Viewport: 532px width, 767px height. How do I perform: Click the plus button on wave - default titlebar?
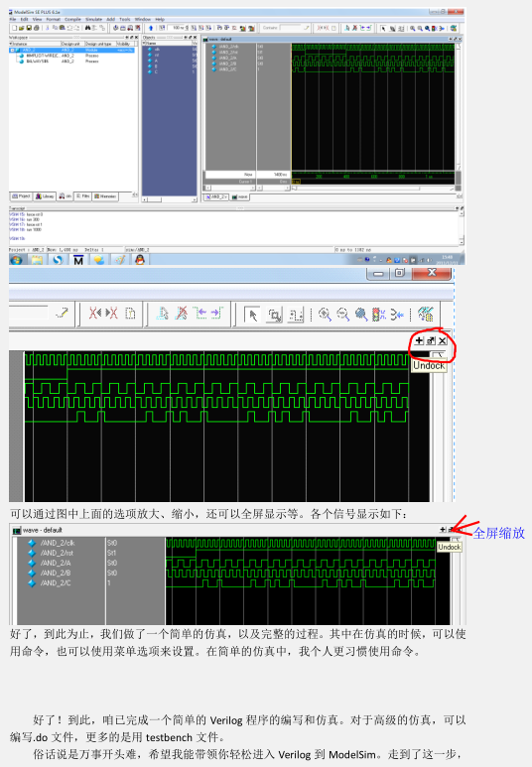[443, 530]
